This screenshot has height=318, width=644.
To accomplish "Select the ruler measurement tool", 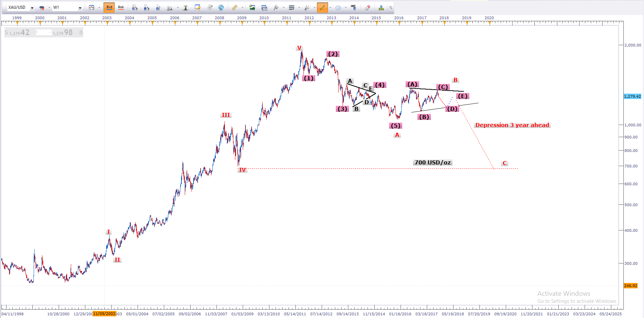I will (235, 7).
